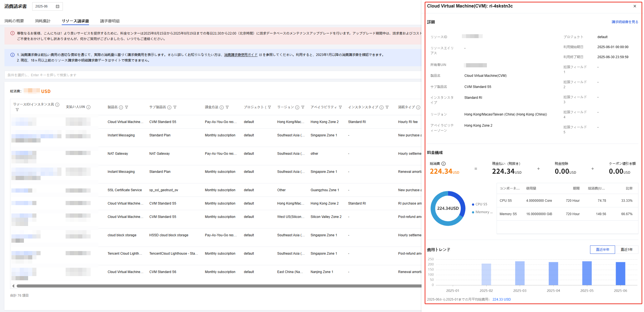Close the CVM detail side panel
Viewport: 644px width, 312px height.
pos(635,6)
